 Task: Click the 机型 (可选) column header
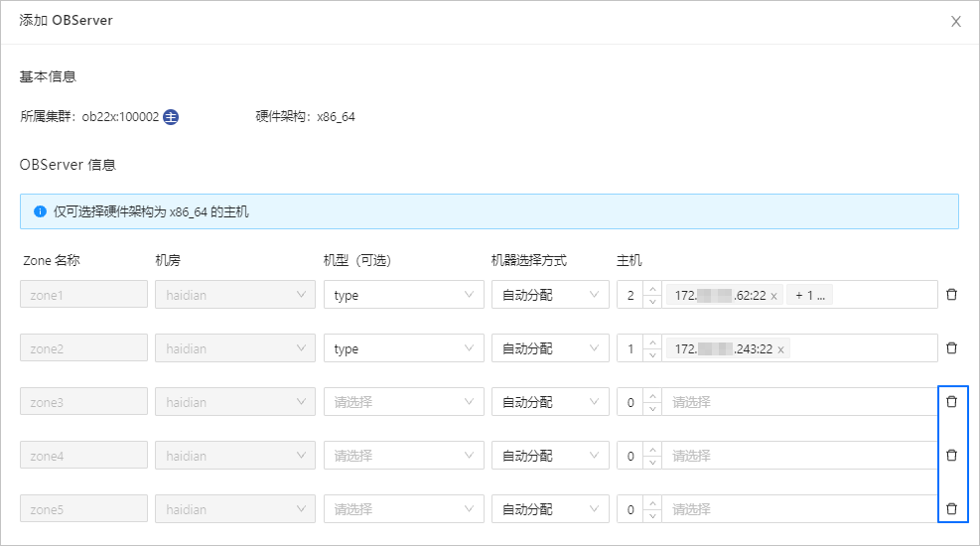point(356,260)
